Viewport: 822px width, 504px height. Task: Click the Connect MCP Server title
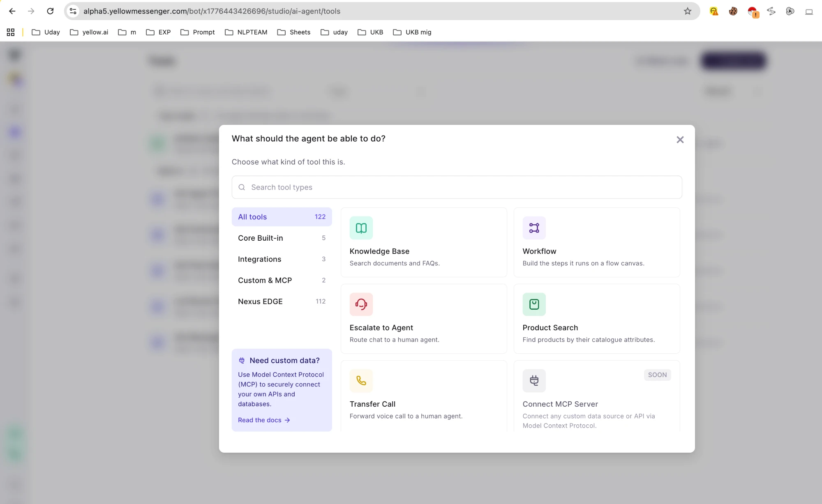pyautogui.click(x=560, y=404)
